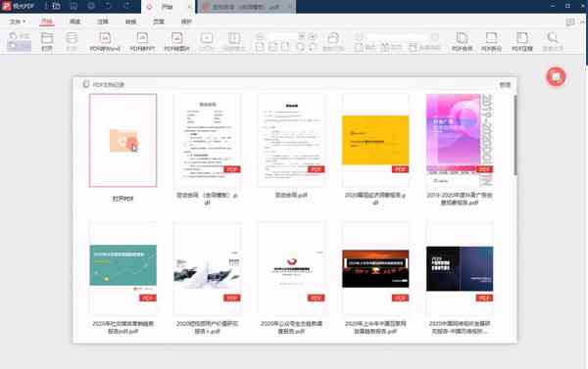Open the dark-blue-cover 2020 report thumbnail
The height and width of the screenshot is (369, 588).
(460, 268)
